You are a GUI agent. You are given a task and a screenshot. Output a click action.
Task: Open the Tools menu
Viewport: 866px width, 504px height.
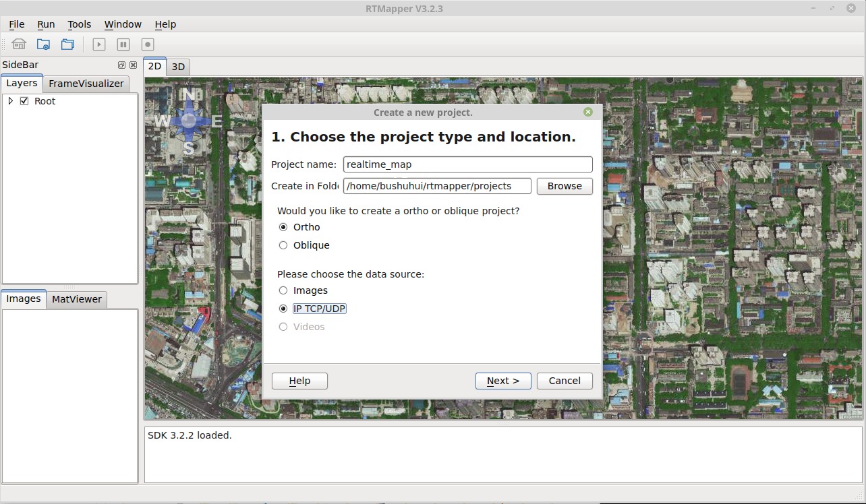point(79,24)
